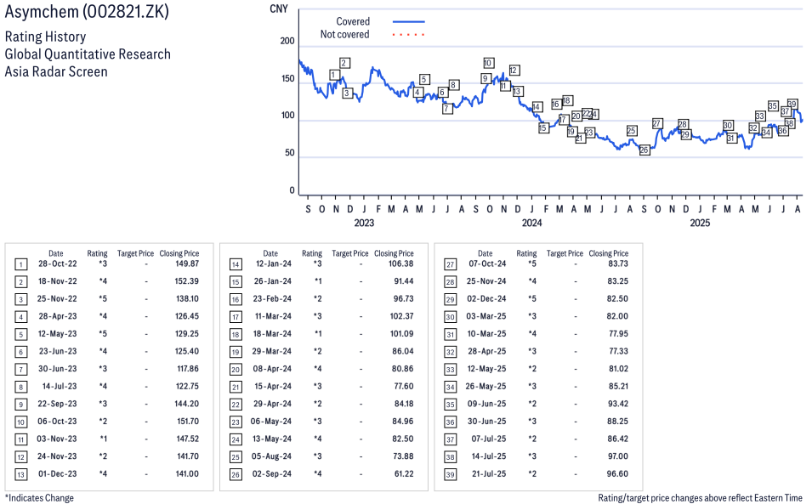812x504 pixels.
Task: Click the Global Quantitative Research heading
Action: 88,54
